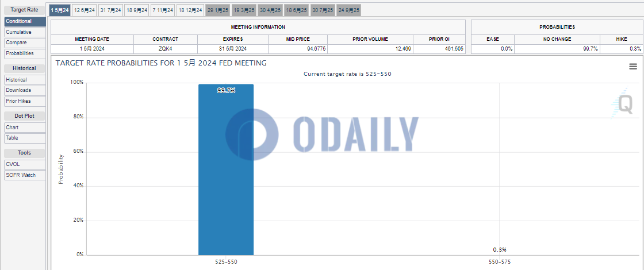Click the PRIOR VOLUME column header
644x270 pixels.
pyautogui.click(x=370, y=40)
